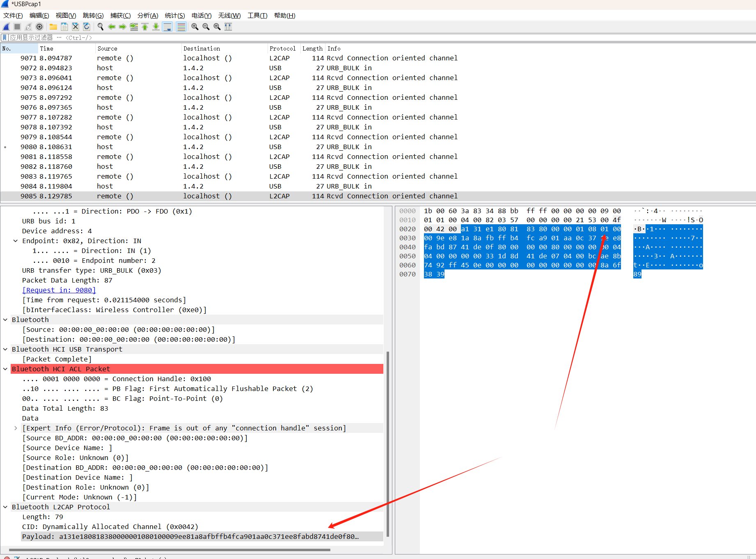
Task: Click details pane vertical scrollbar
Action: point(387,444)
